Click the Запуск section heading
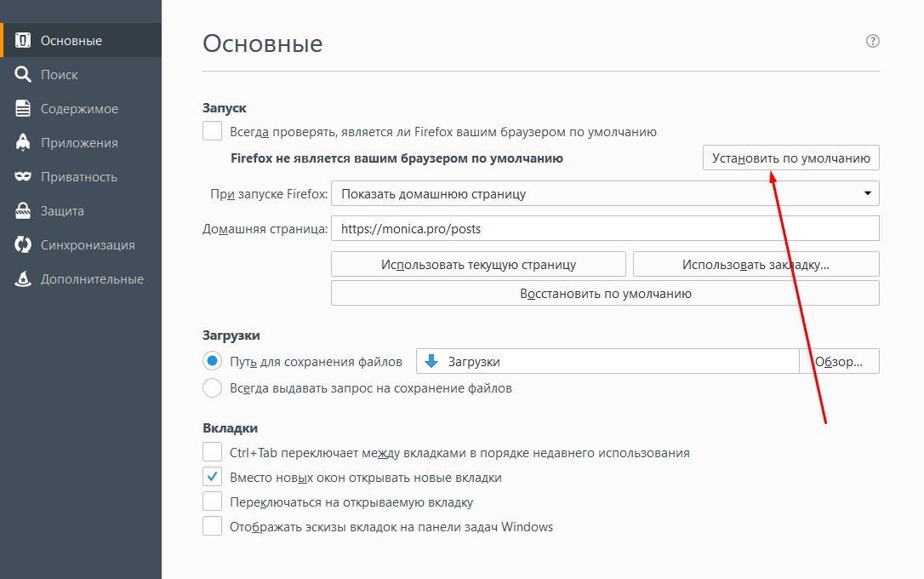Viewport: 924px width, 579px height. click(225, 108)
